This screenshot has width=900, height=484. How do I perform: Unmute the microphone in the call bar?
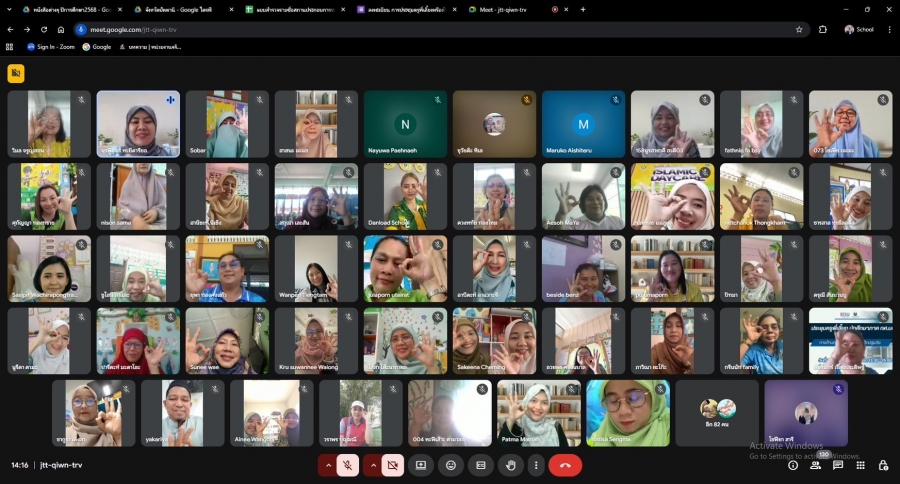[347, 465]
